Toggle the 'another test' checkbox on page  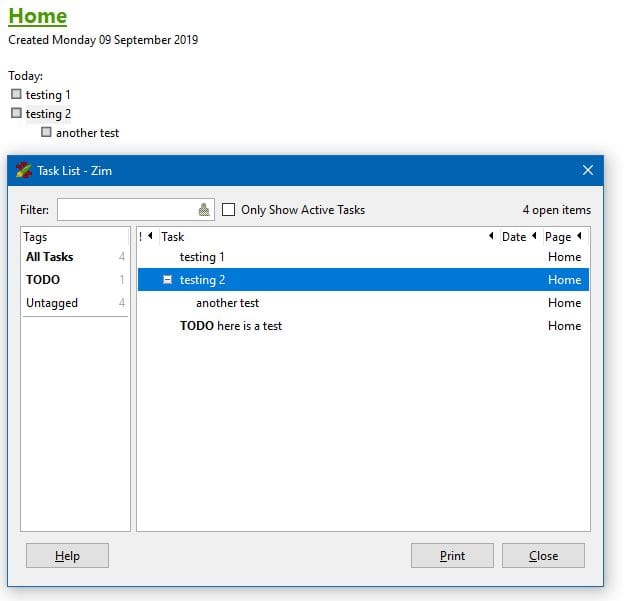click(46, 132)
